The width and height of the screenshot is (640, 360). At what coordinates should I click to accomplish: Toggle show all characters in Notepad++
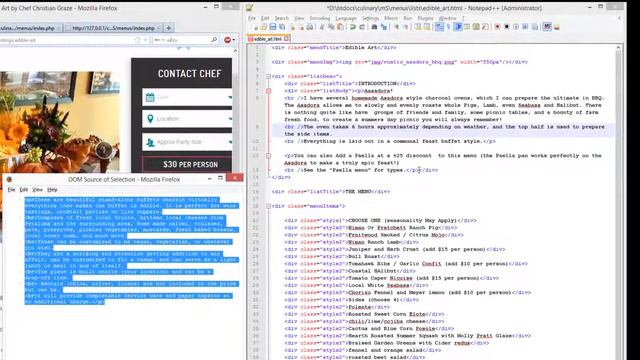pos(449,27)
